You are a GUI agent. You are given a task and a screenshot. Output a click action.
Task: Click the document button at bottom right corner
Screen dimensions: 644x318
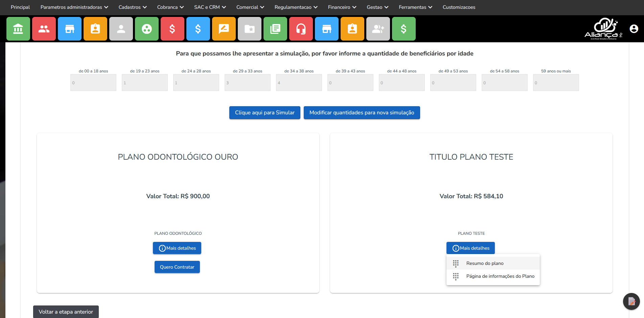631,301
